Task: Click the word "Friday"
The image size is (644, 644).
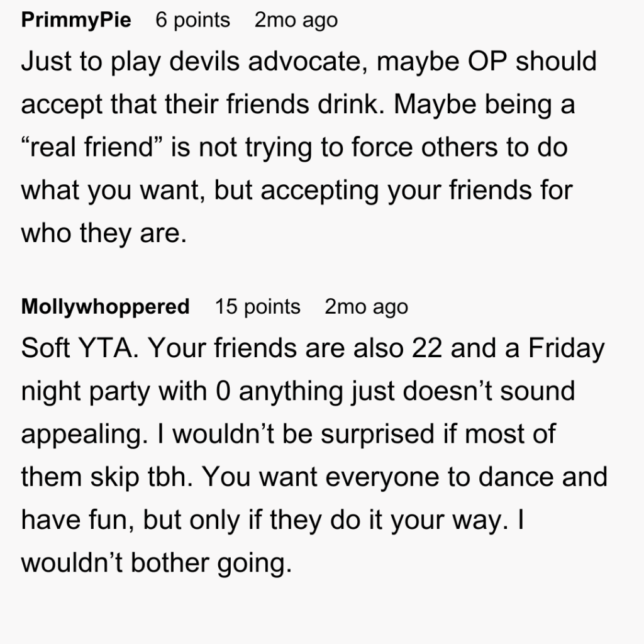Action: (565, 348)
